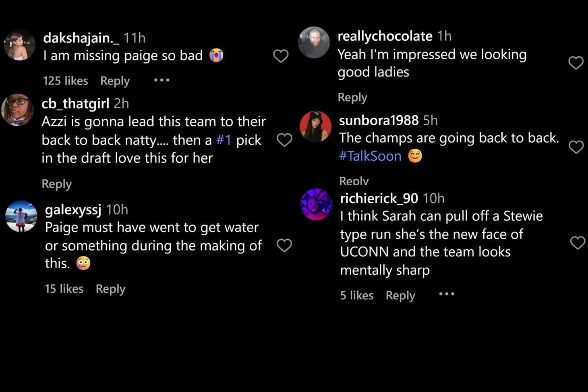Open the three-dot options menu under richierick_90's comment
This screenshot has height=392, width=588.
tap(447, 295)
